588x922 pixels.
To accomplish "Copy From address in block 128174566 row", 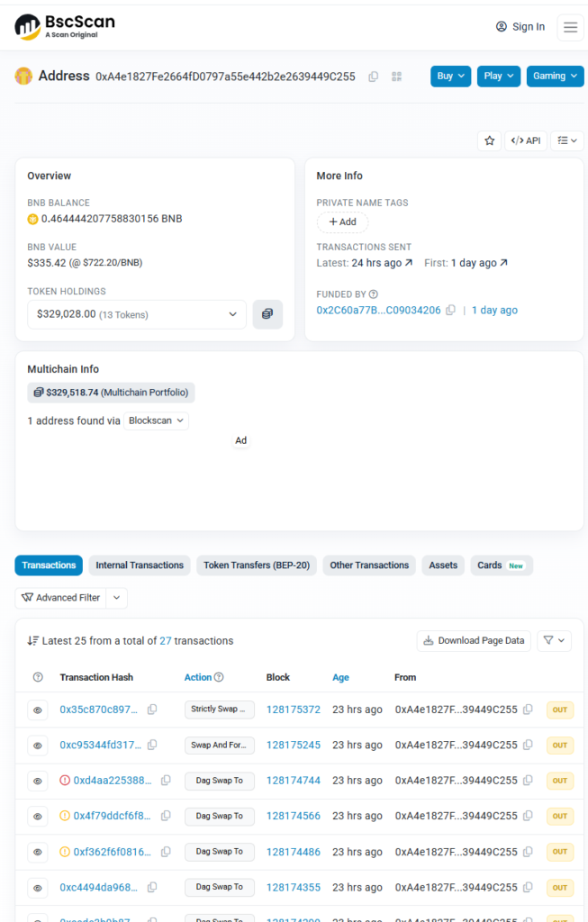I will pyautogui.click(x=528, y=816).
